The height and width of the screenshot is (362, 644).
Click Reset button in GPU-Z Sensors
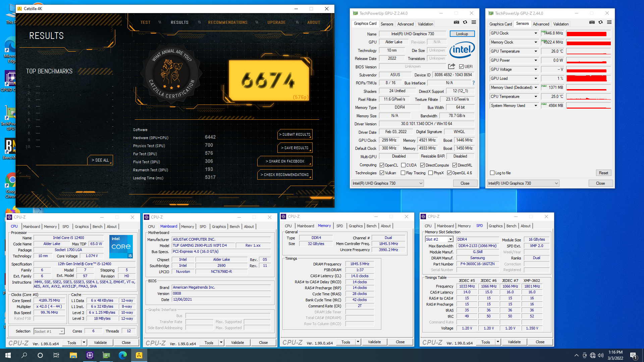pyautogui.click(x=603, y=173)
